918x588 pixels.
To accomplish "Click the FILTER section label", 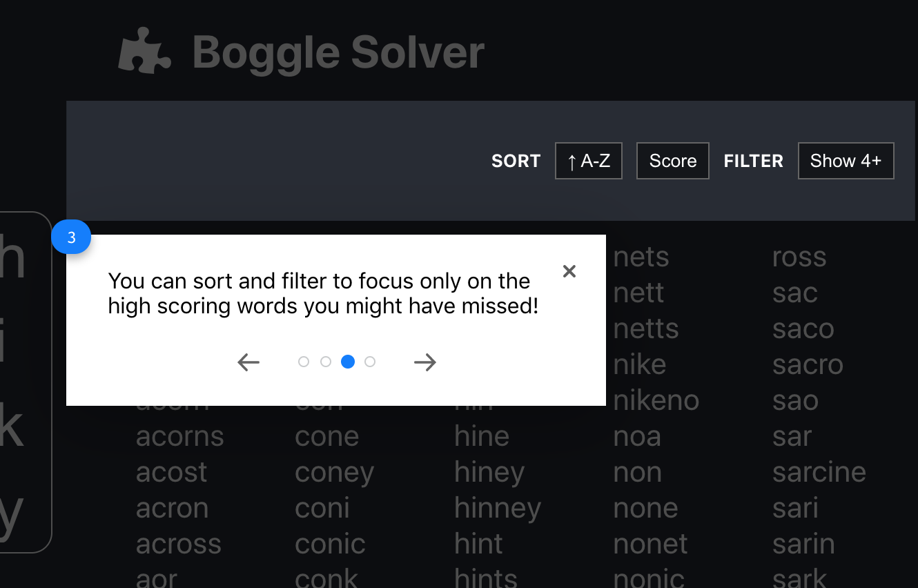I will [753, 161].
